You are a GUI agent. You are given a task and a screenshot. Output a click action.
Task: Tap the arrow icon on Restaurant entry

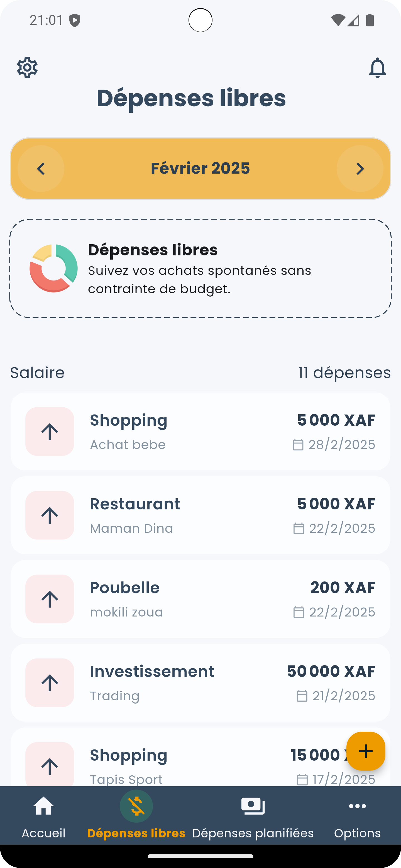tap(50, 515)
